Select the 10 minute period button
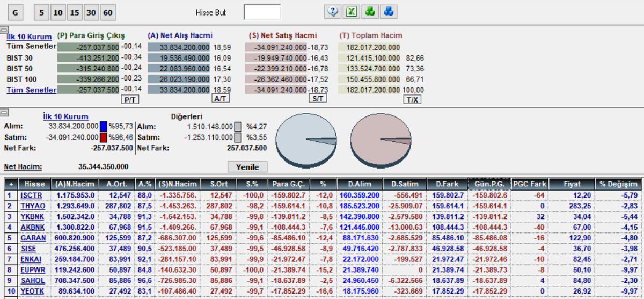The image size is (644, 299). point(58,12)
